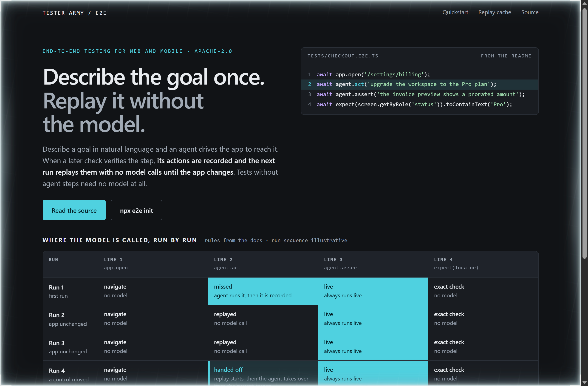The width and height of the screenshot is (588, 386).
Task: Click the LINE 3 agent.assert column header
Action: click(373, 264)
